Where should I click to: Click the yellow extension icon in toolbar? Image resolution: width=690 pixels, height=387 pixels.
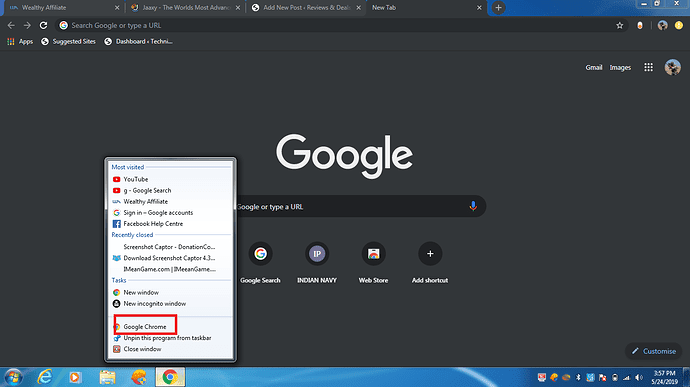click(679, 26)
